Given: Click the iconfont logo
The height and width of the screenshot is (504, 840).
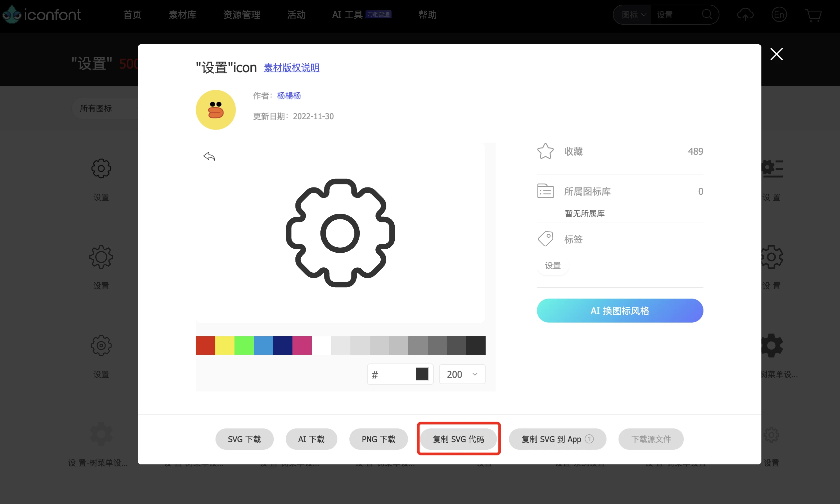Looking at the screenshot, I should 41,14.
